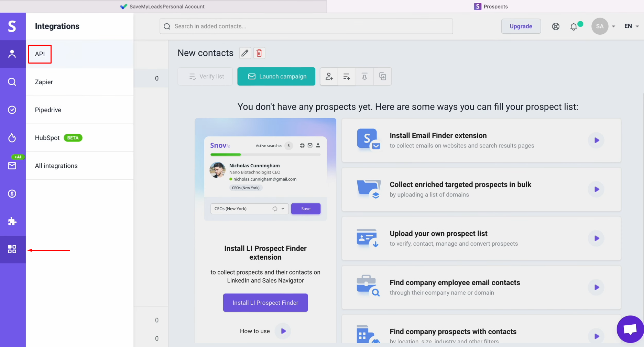644x347 pixels.
Task: Open the deals dollar icon in sidebar
Action: click(12, 194)
